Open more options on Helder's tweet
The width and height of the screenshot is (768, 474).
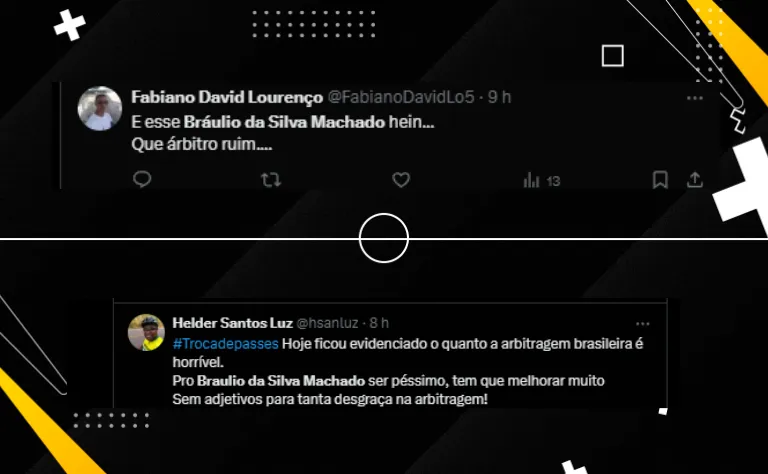coord(643,324)
